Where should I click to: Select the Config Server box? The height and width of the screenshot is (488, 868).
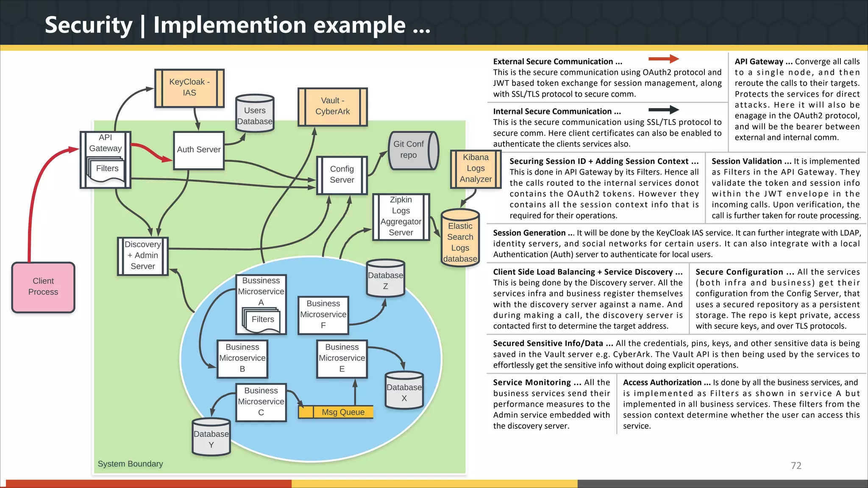click(342, 175)
